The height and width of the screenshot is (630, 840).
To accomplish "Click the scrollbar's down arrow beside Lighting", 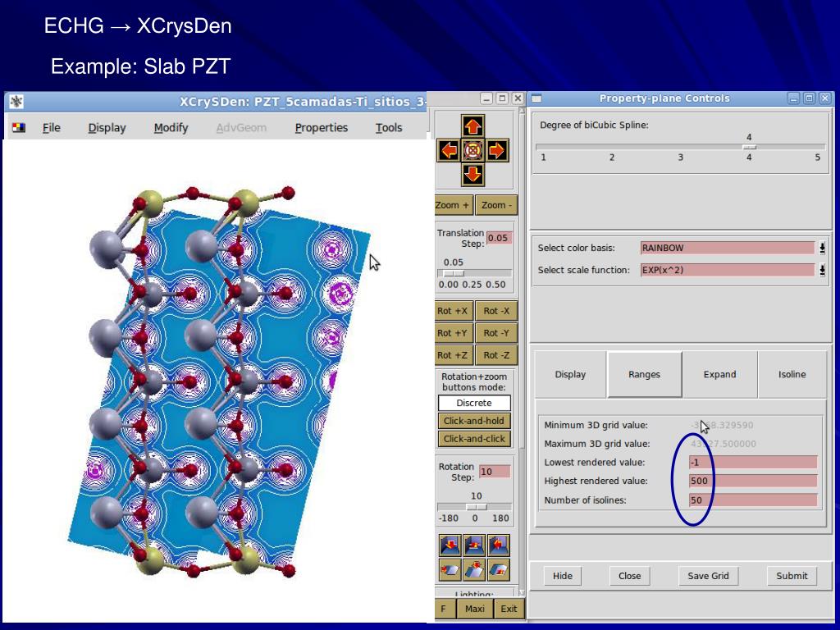I will (523, 592).
